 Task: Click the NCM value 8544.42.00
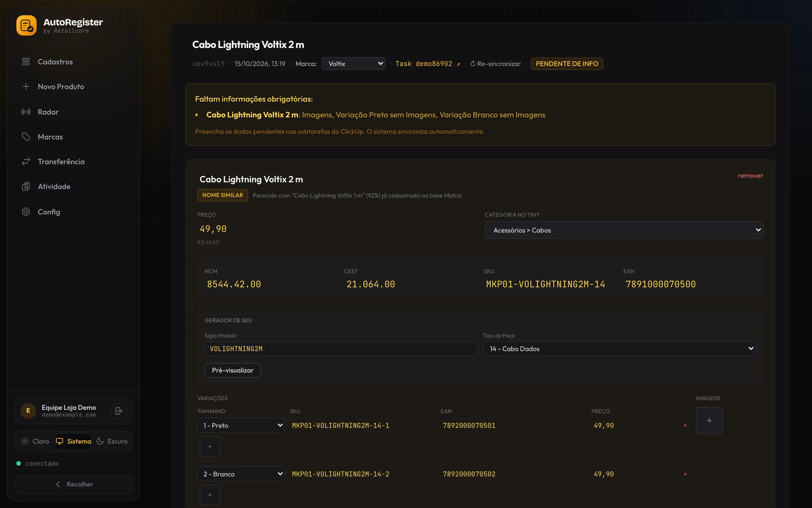pyautogui.click(x=234, y=284)
